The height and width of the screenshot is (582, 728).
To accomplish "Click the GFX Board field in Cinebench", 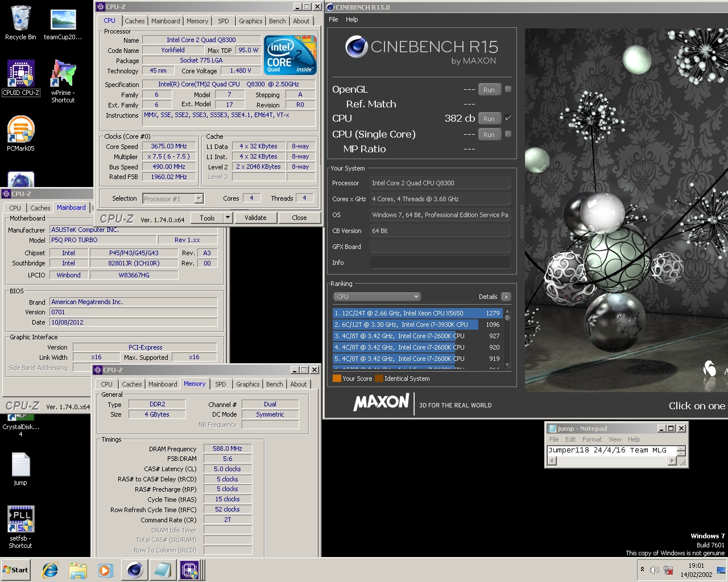I will 440,247.
